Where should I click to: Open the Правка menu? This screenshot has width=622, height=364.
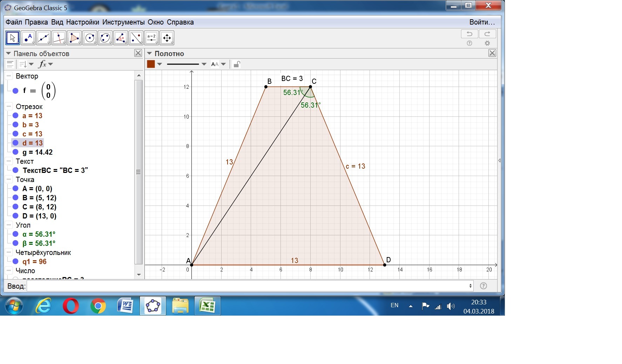pyautogui.click(x=36, y=22)
